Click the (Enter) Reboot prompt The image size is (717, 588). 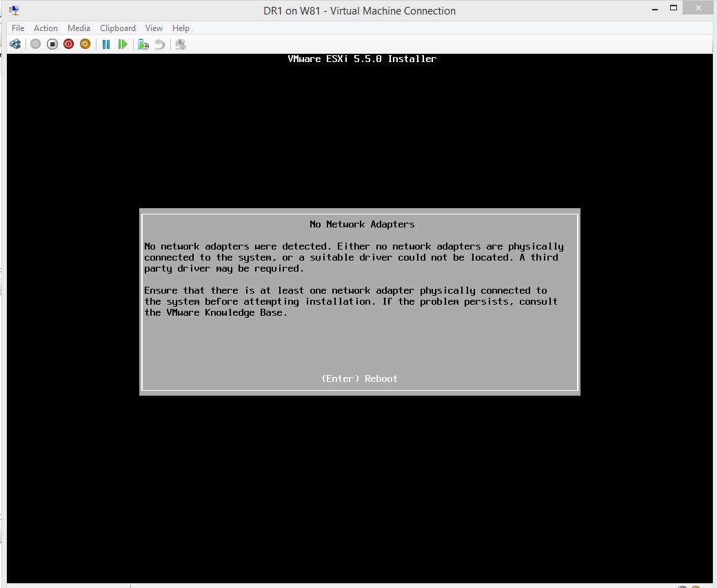(359, 378)
